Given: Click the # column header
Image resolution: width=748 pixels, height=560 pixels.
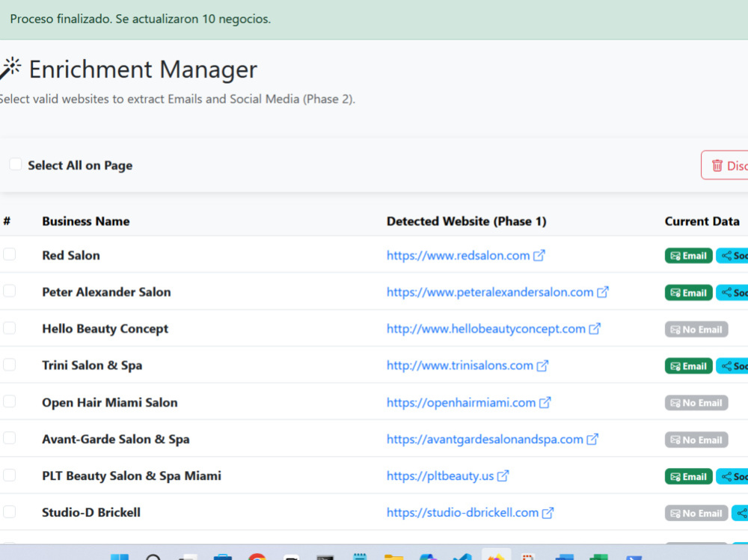Looking at the screenshot, I should tap(7, 221).
